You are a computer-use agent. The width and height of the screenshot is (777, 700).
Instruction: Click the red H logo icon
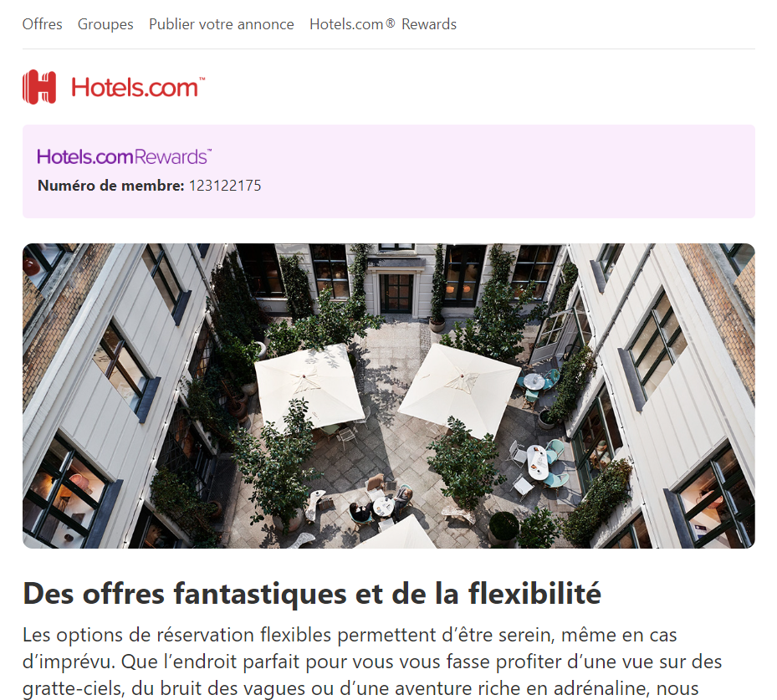pos(39,87)
